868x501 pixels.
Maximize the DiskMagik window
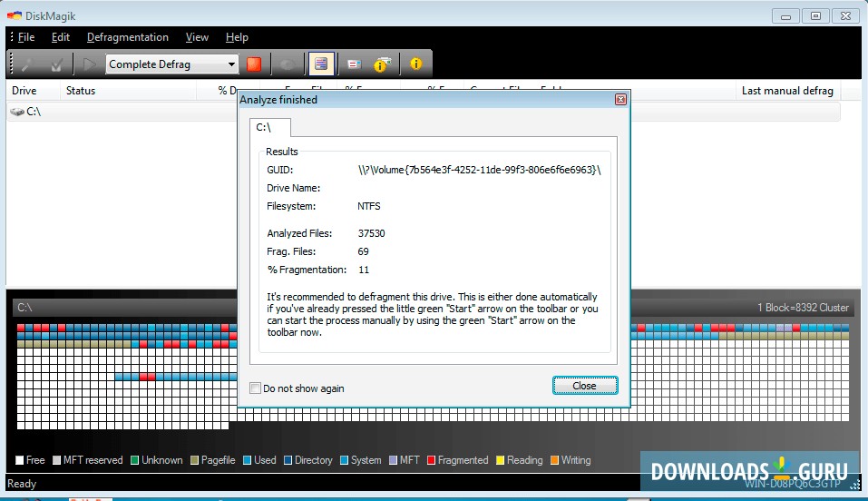[x=815, y=16]
